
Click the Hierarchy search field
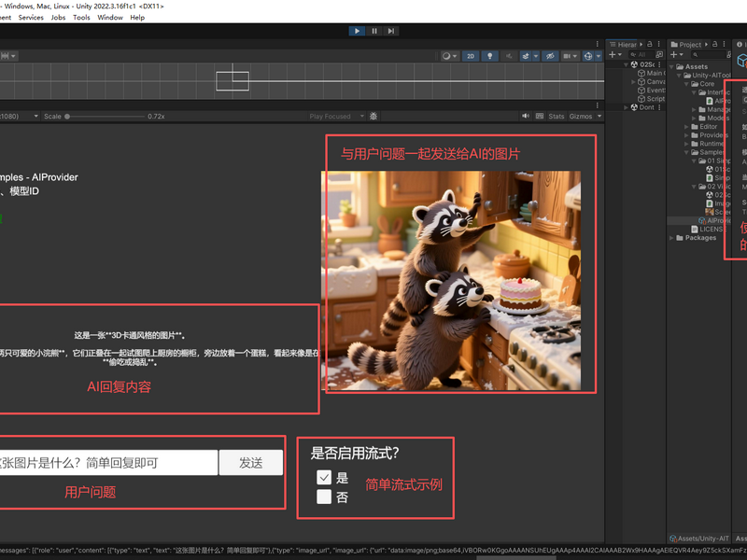[640, 55]
